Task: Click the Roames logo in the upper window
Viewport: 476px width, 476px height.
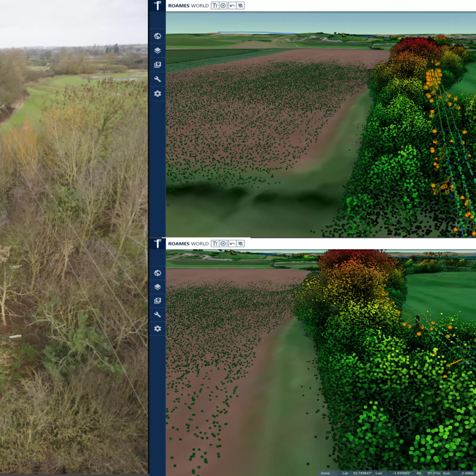Action: coord(157,5)
